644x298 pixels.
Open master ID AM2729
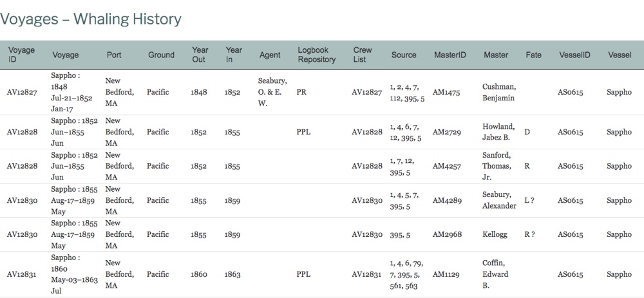(446, 132)
